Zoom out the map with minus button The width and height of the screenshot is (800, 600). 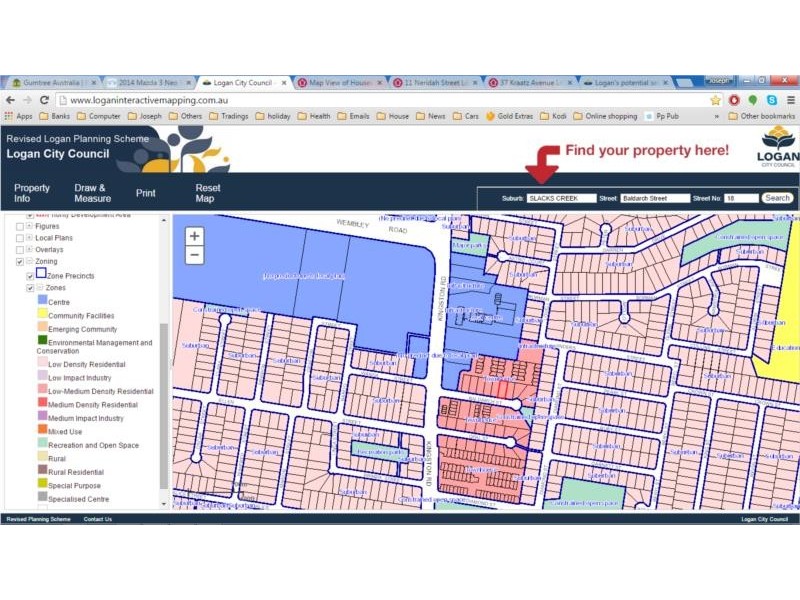(x=194, y=255)
